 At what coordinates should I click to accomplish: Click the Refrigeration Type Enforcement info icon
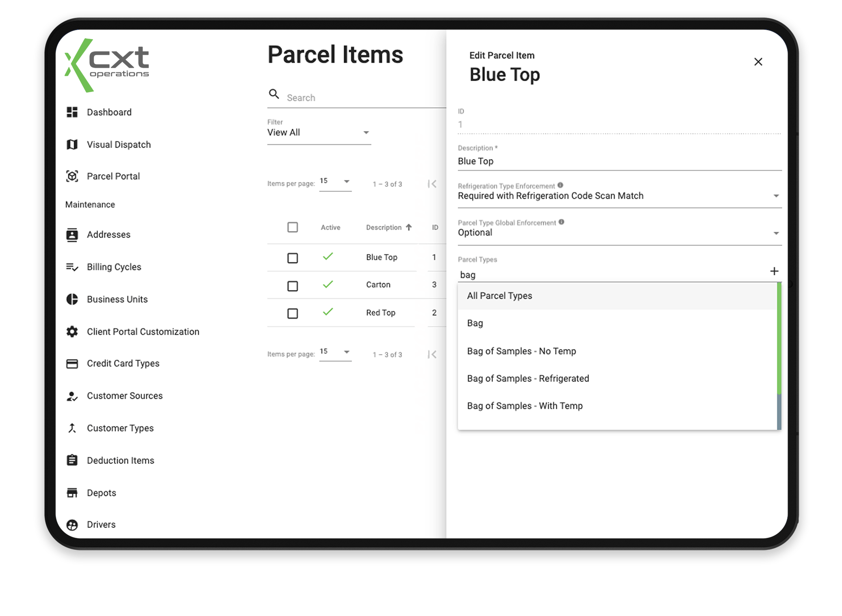[x=560, y=185]
